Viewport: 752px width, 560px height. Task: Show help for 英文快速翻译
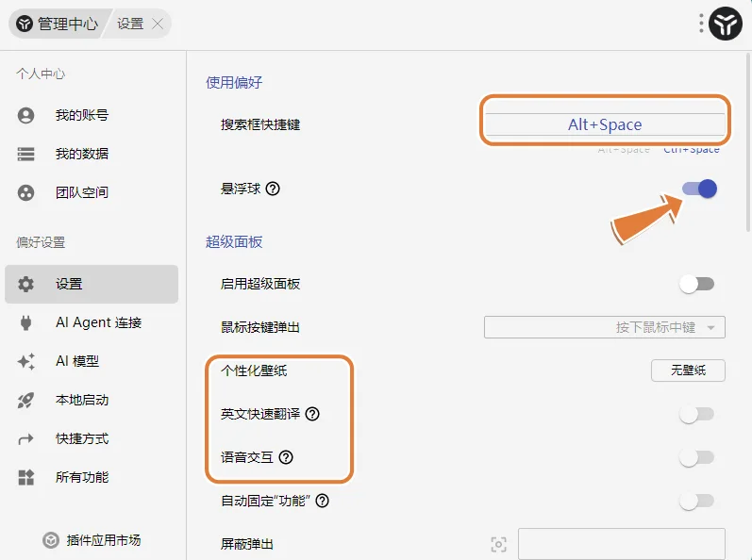click(312, 414)
